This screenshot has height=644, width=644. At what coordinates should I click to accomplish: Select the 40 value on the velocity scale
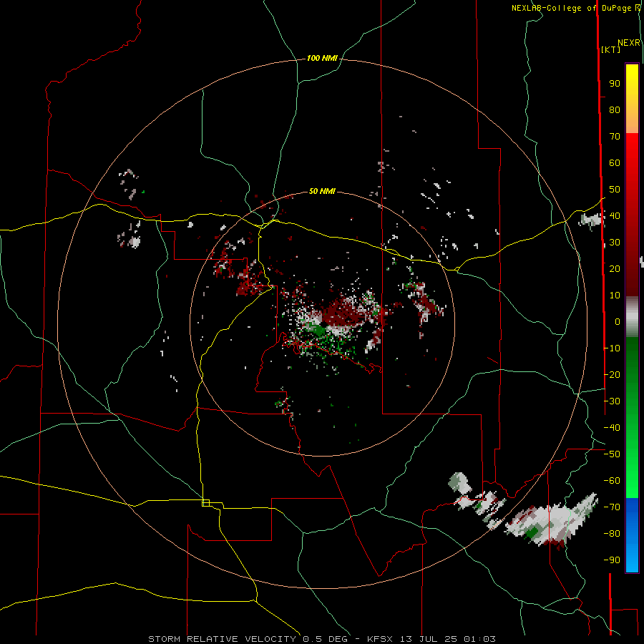(x=615, y=215)
